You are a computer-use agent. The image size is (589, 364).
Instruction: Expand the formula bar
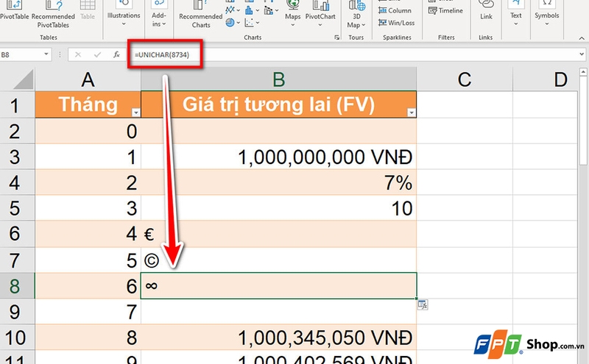coord(582,54)
